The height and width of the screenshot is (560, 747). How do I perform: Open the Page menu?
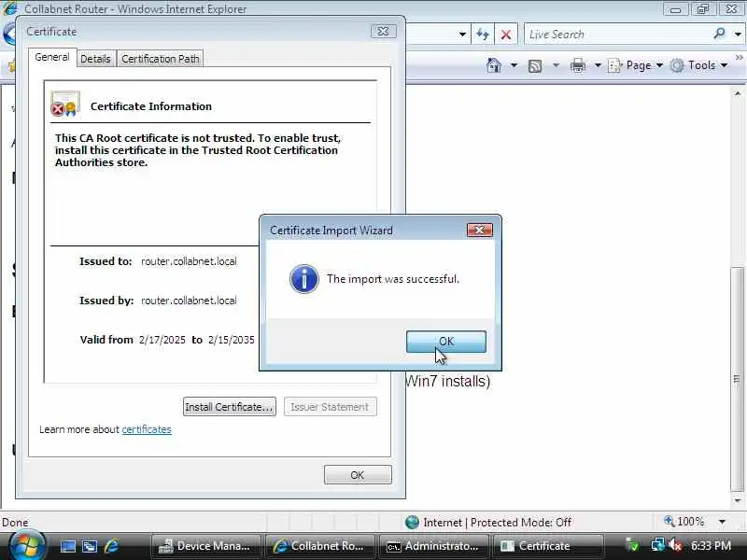[x=636, y=65]
